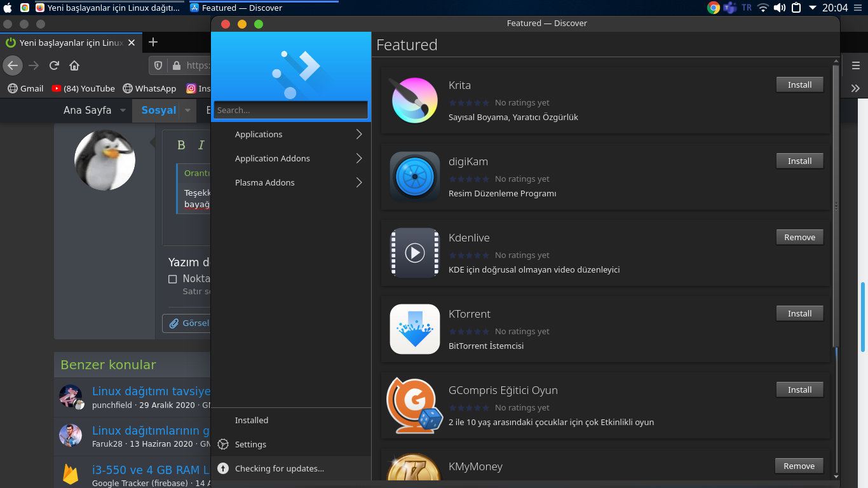This screenshot has height=488, width=868.
Task: Click the penguin avatar on forum page
Action: 105,160
